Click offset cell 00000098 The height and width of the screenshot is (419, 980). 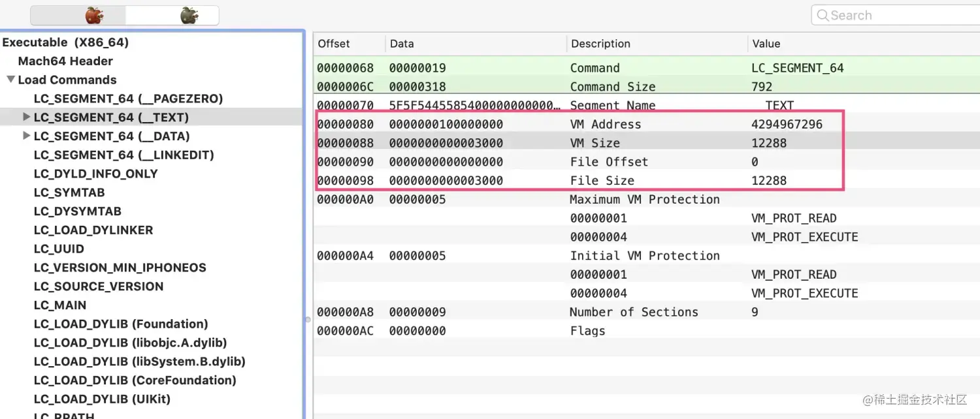(345, 181)
